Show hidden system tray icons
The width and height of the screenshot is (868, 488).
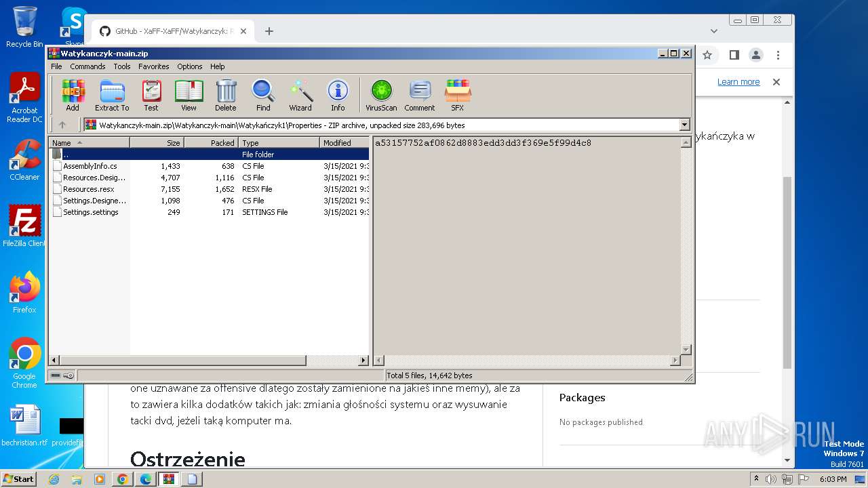(757, 479)
